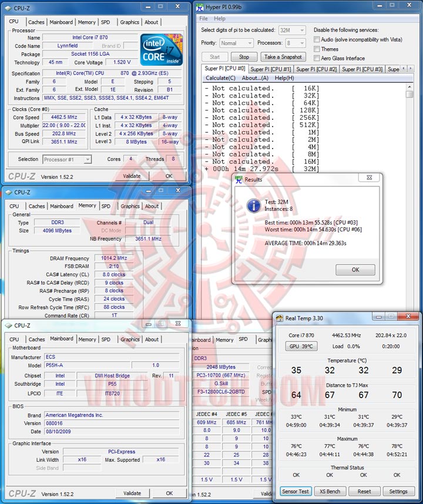Enable the Audio Vista incompatibility checkbox

(x=317, y=39)
